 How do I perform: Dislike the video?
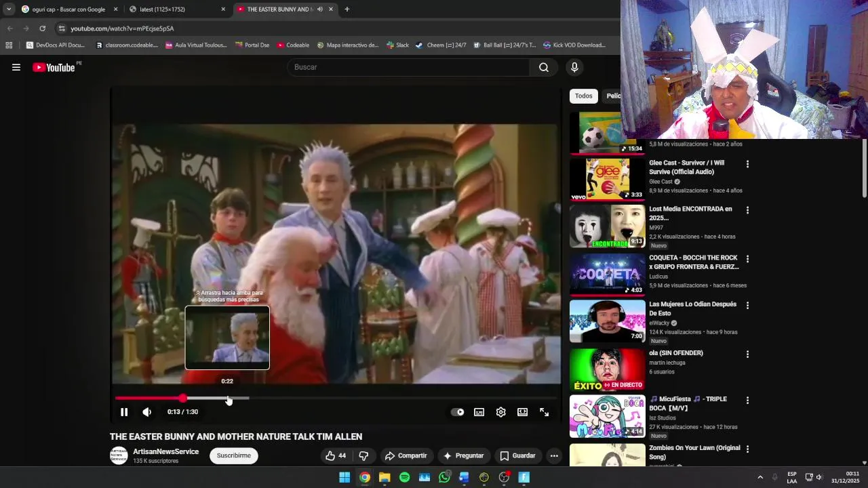tap(363, 455)
